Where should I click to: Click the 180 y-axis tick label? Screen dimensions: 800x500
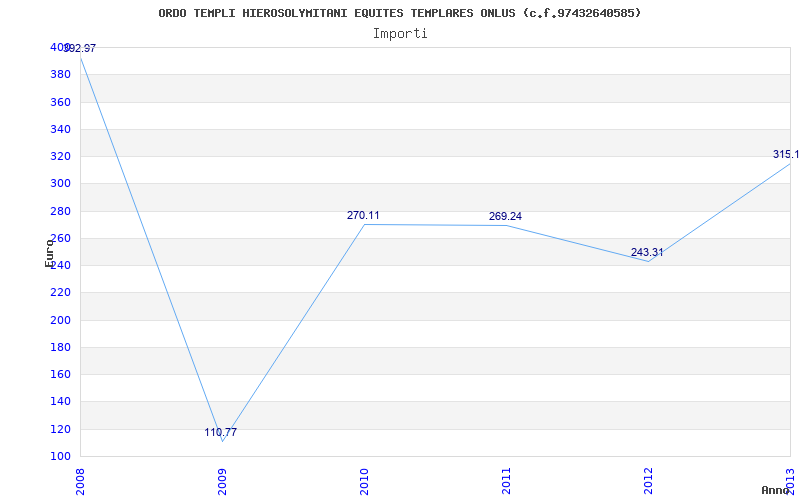pyautogui.click(x=60, y=347)
